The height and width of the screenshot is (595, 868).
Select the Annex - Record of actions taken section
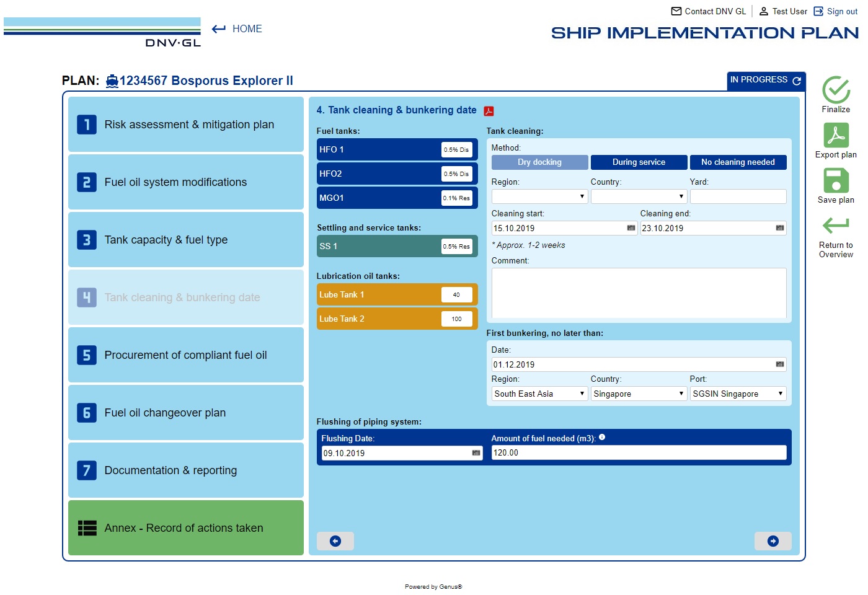coord(185,527)
